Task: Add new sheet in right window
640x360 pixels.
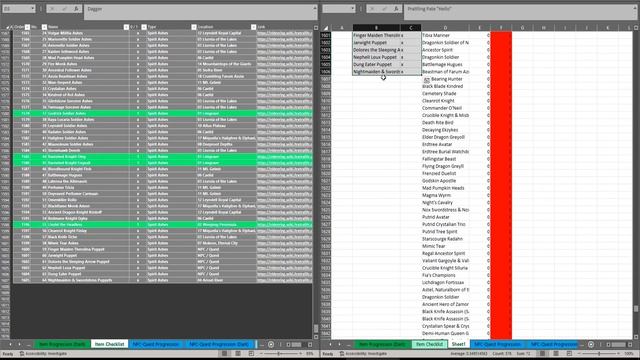Action: [x=591, y=344]
